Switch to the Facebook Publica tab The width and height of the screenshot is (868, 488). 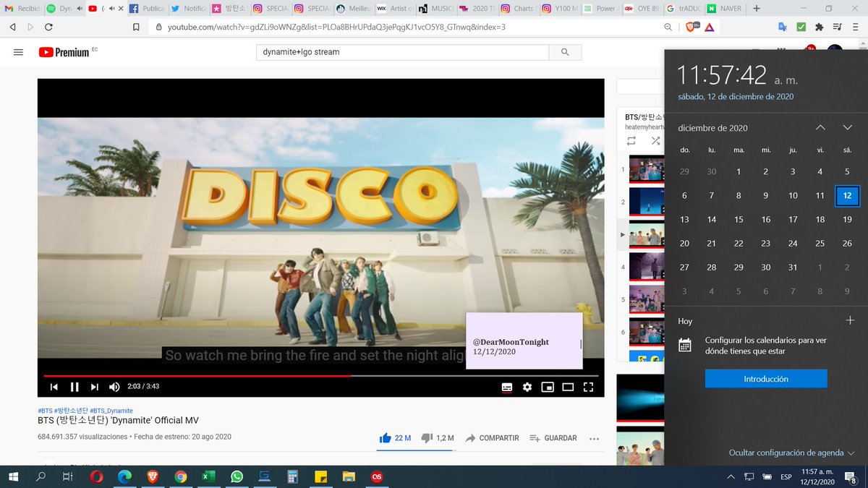tap(147, 9)
